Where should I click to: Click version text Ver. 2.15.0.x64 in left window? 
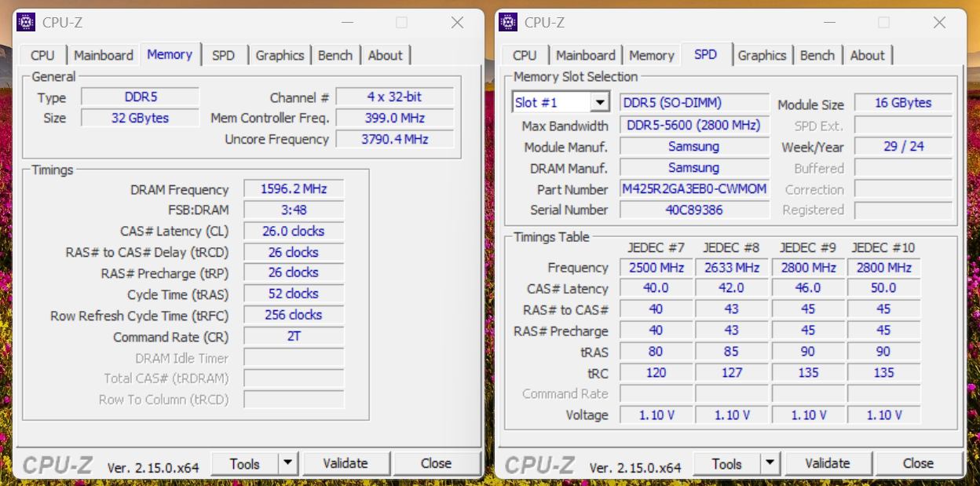point(153,467)
